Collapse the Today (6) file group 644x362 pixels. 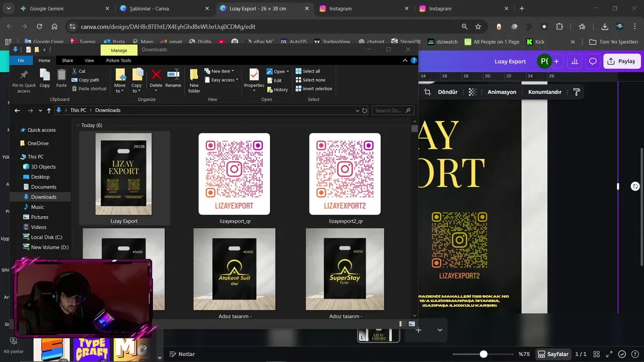(77, 125)
